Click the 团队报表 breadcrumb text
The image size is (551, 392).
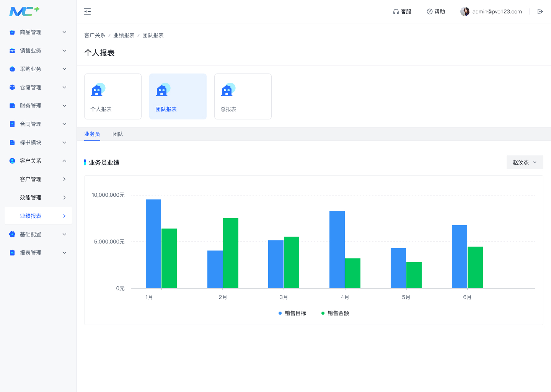coord(153,35)
